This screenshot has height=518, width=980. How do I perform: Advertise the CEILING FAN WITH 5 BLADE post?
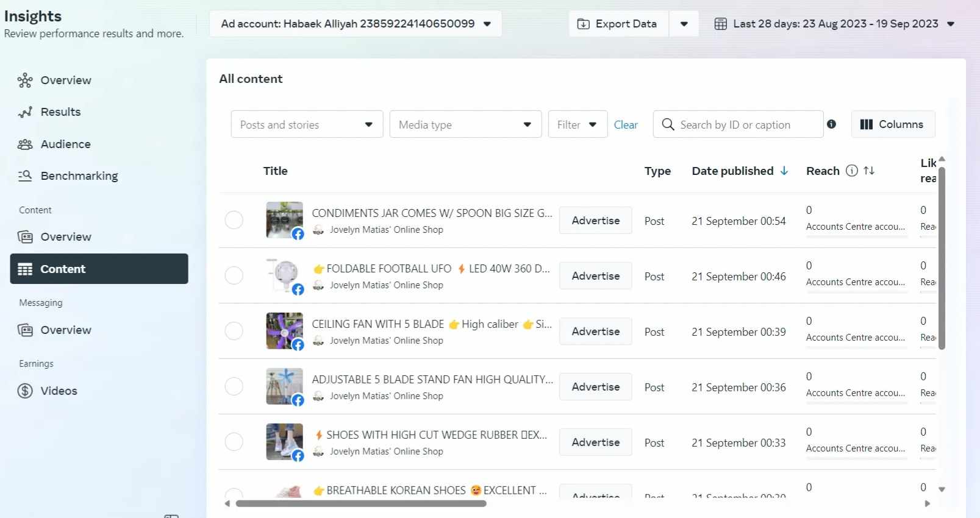[596, 332]
